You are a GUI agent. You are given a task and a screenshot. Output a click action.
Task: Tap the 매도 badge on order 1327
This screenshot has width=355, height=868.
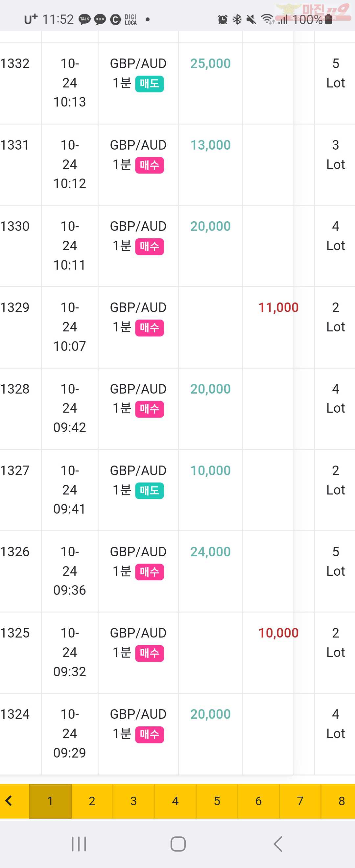click(150, 491)
